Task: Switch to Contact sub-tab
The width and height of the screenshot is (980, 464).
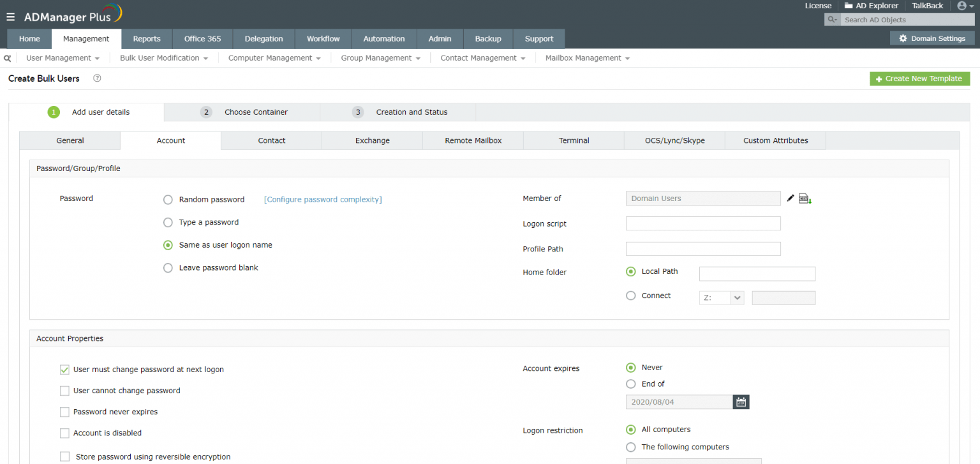Action: pos(272,140)
